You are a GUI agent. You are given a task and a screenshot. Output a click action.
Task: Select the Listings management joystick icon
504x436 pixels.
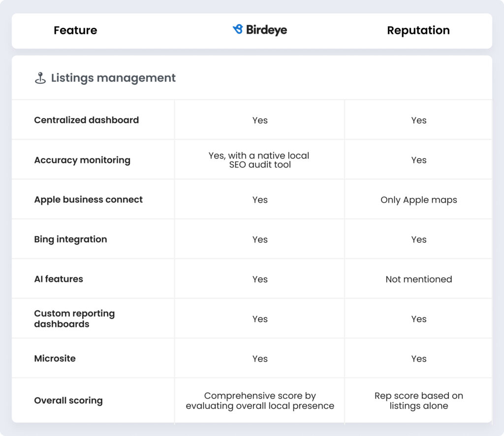coord(40,77)
